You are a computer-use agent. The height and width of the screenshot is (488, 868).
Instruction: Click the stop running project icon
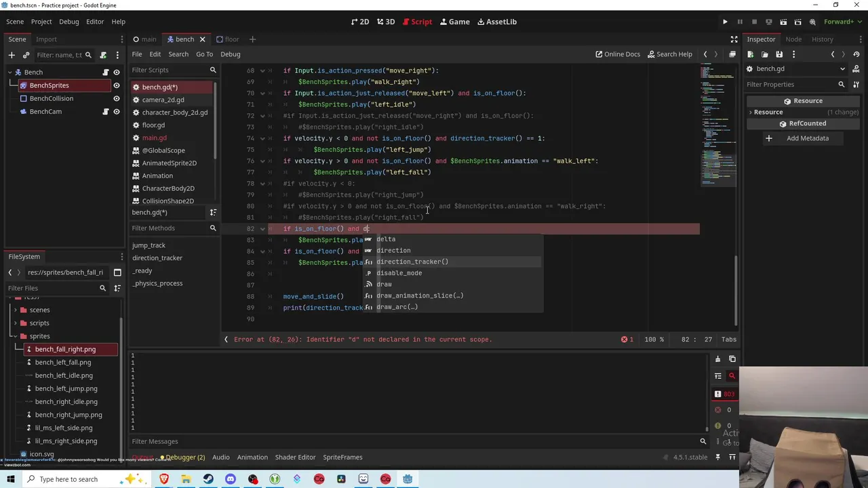coord(754,22)
